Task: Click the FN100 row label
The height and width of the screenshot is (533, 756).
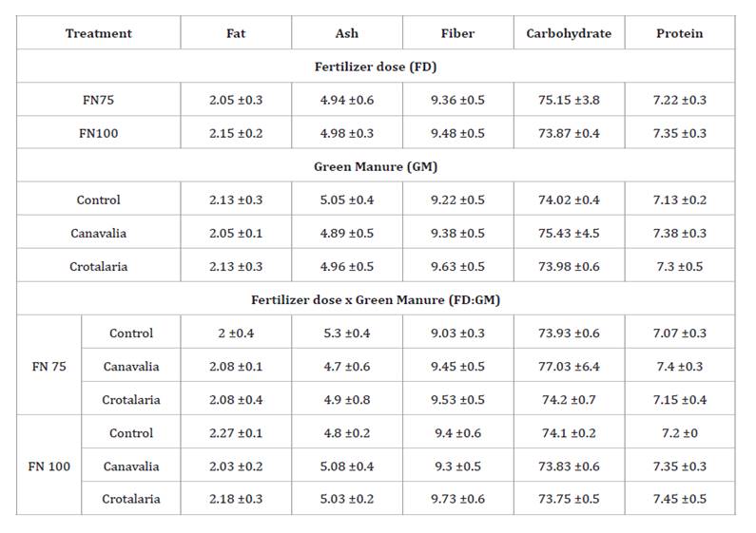Action: (x=98, y=133)
